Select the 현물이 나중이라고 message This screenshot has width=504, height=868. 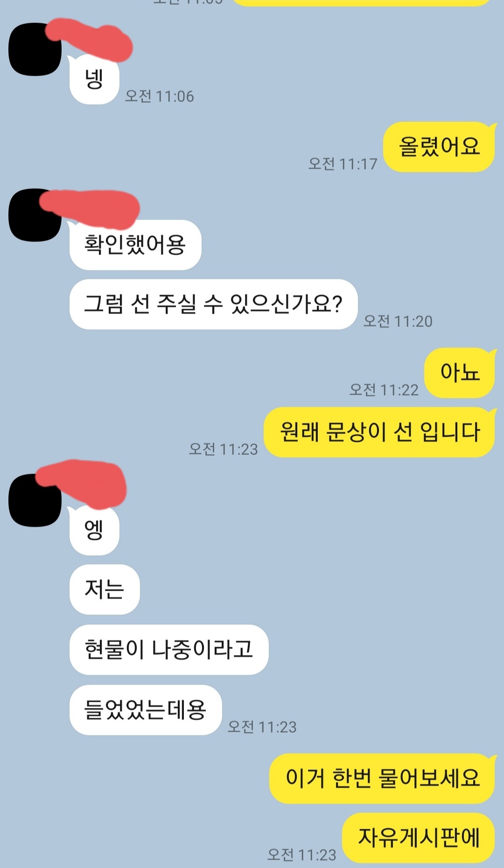(x=169, y=649)
